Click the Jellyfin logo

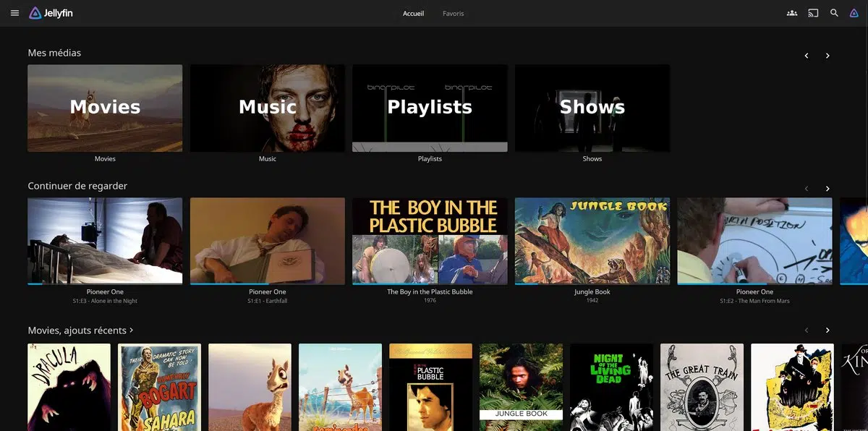51,13
